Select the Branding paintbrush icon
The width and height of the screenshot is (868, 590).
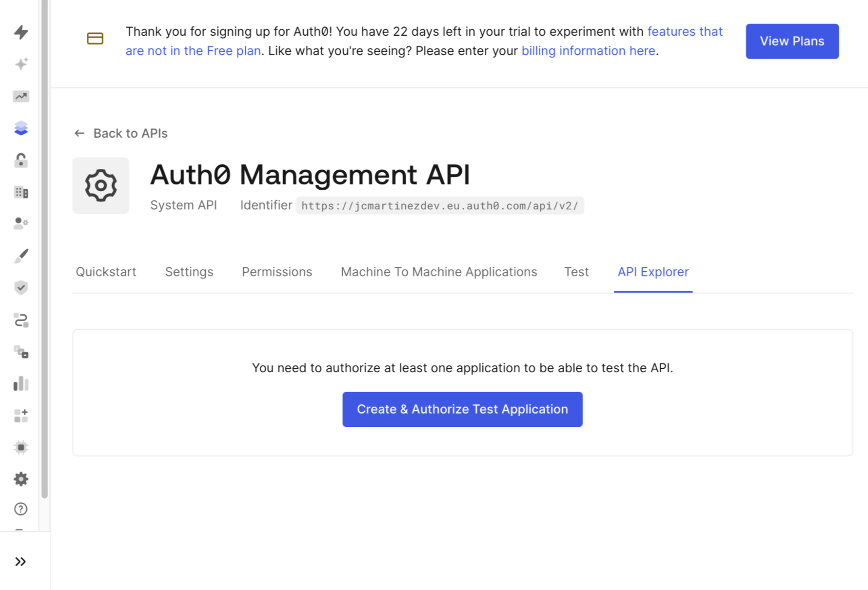pos(21,256)
